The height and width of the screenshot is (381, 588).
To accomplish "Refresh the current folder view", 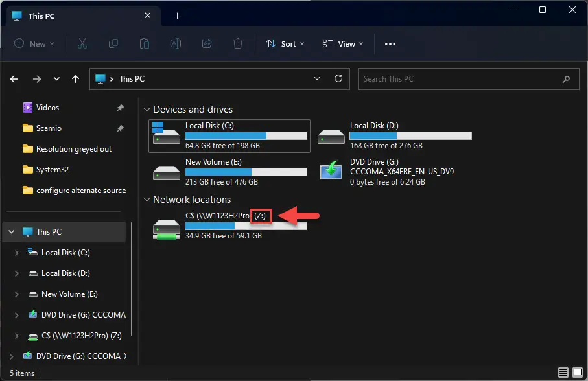I will [x=338, y=78].
